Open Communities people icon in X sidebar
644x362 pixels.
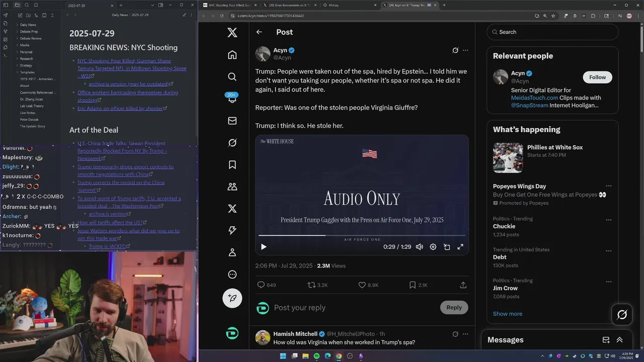(x=232, y=187)
